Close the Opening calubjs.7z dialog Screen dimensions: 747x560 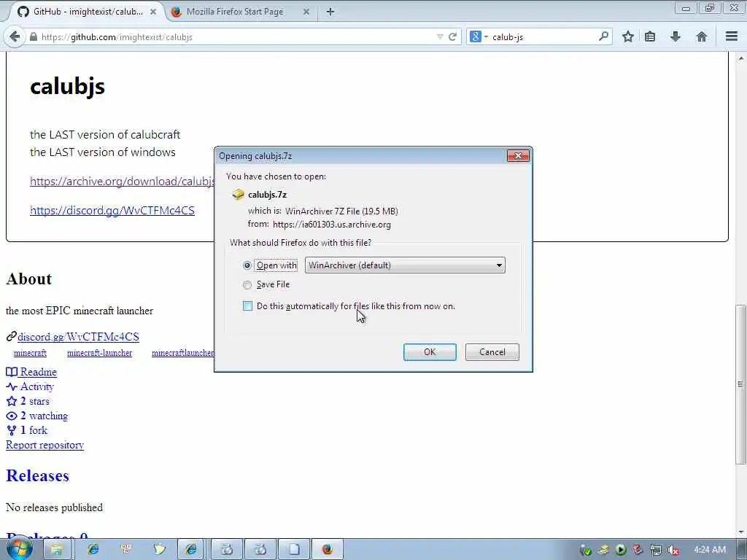[518, 156]
